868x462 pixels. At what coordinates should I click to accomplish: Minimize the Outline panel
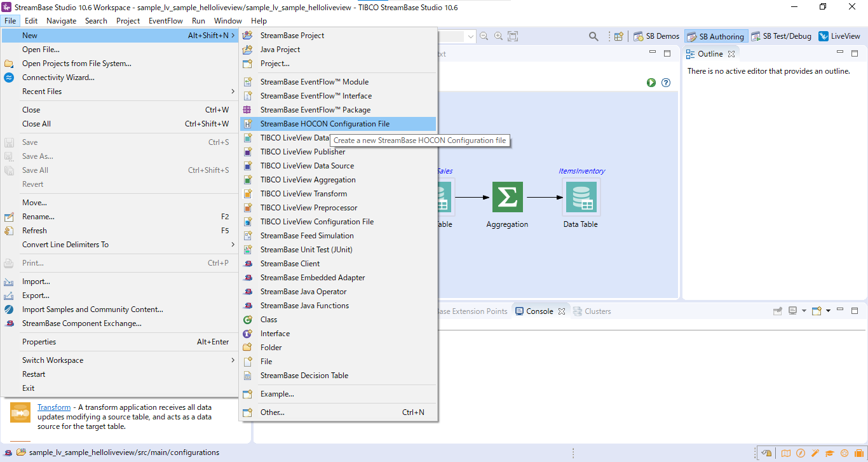pos(840,53)
